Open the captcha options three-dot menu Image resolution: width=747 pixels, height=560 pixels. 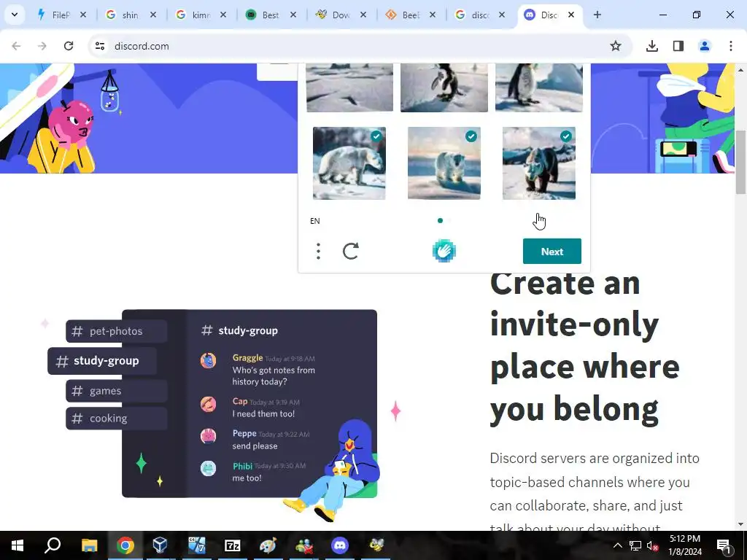click(318, 251)
